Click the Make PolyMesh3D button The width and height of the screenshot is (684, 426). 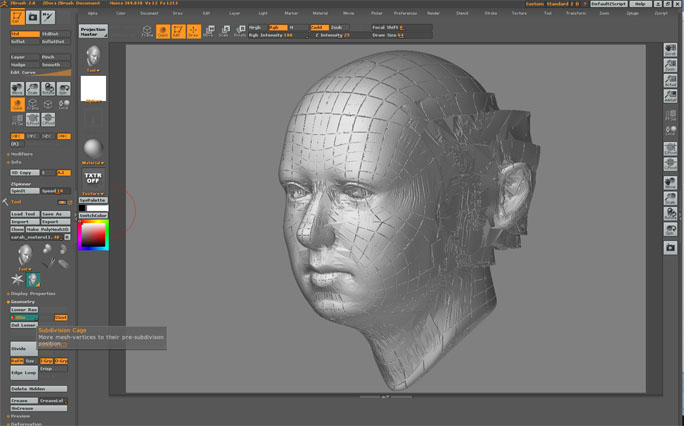(48, 229)
